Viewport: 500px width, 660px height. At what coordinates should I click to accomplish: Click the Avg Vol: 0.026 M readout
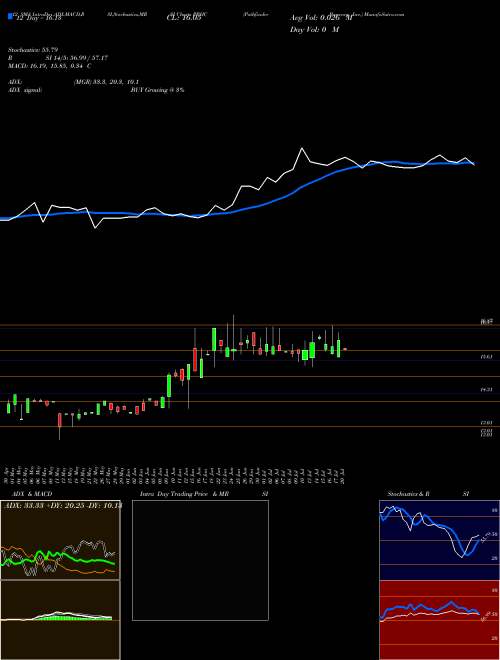[x=321, y=18]
